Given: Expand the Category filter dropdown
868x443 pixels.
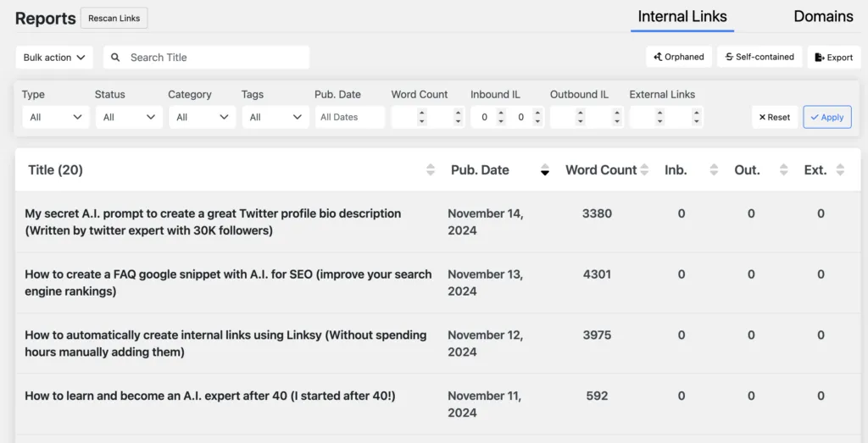Looking at the screenshot, I should pyautogui.click(x=202, y=117).
